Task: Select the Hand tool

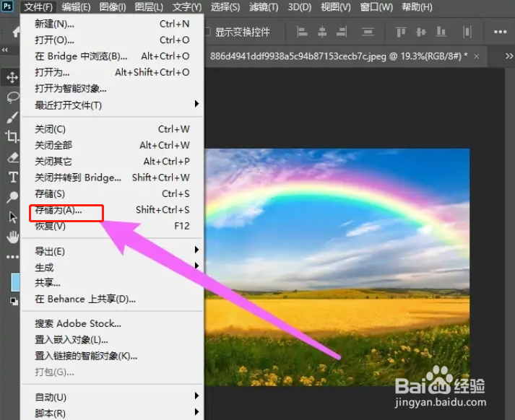Action: point(13,237)
